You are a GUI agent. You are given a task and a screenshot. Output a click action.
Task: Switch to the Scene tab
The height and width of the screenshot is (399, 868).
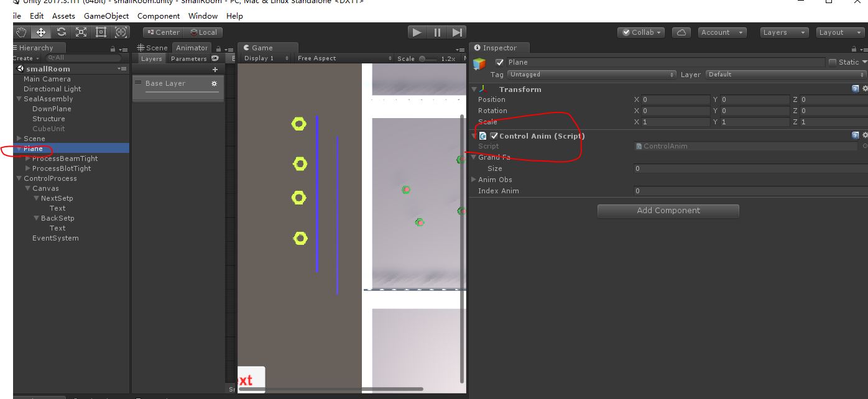pyautogui.click(x=152, y=48)
